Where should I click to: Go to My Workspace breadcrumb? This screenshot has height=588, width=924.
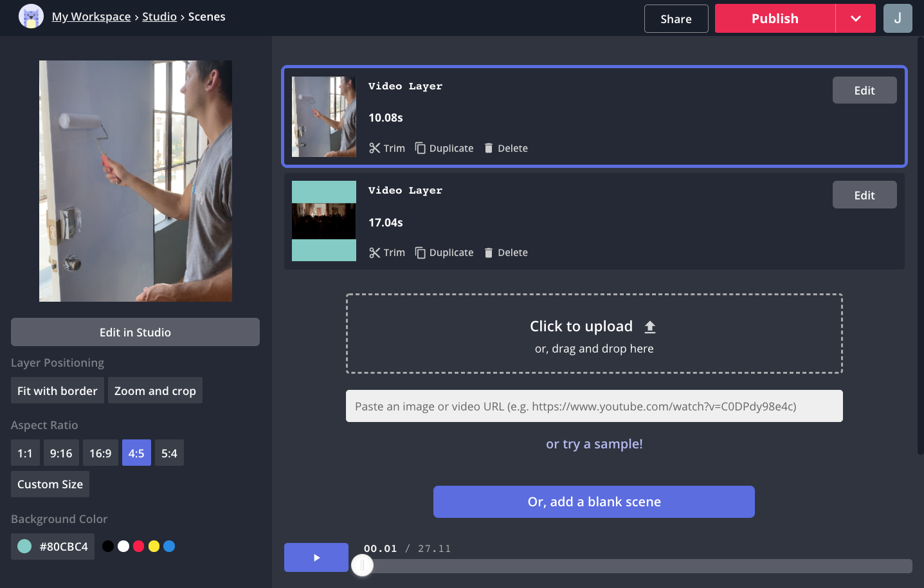91,17
